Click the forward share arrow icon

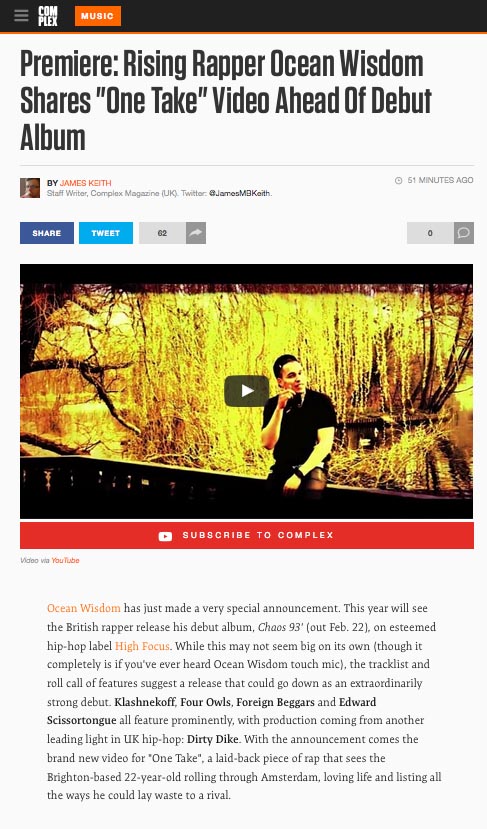click(x=196, y=233)
